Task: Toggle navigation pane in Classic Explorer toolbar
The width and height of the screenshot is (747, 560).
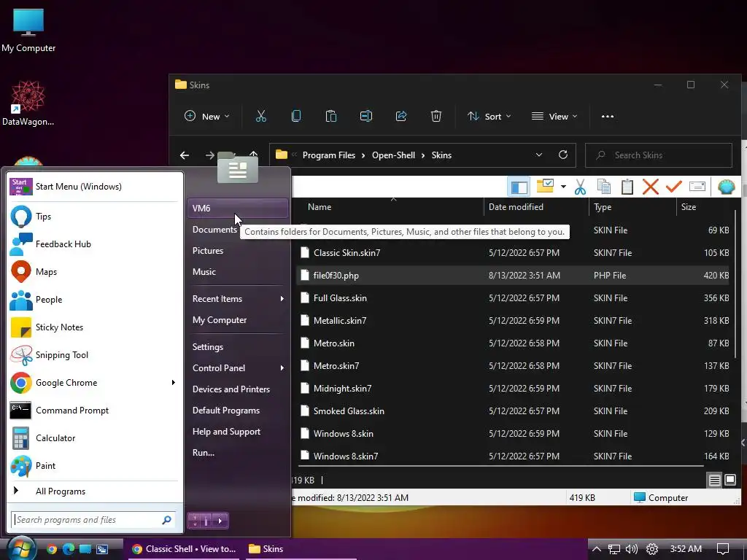Action: coord(519,187)
